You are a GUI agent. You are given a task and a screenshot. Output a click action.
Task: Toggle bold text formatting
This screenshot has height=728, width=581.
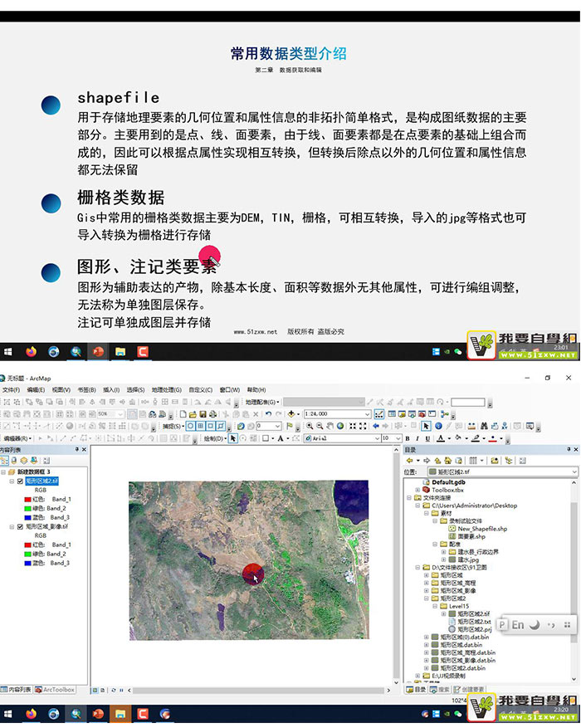tap(408, 438)
